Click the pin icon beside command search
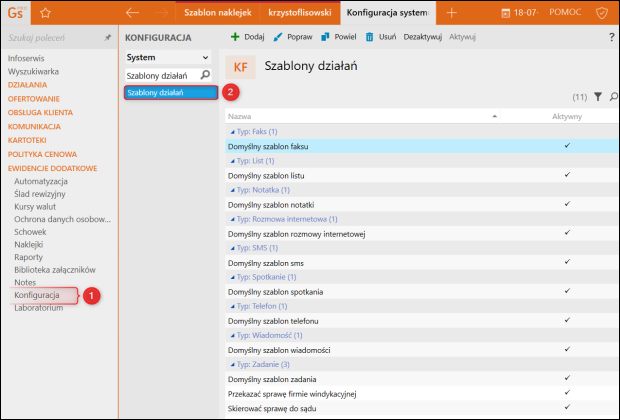620x420 pixels. point(108,37)
